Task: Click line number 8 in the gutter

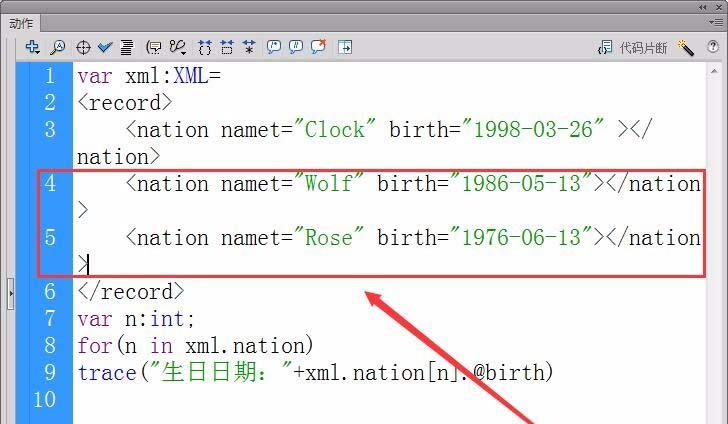Action: click(x=50, y=346)
